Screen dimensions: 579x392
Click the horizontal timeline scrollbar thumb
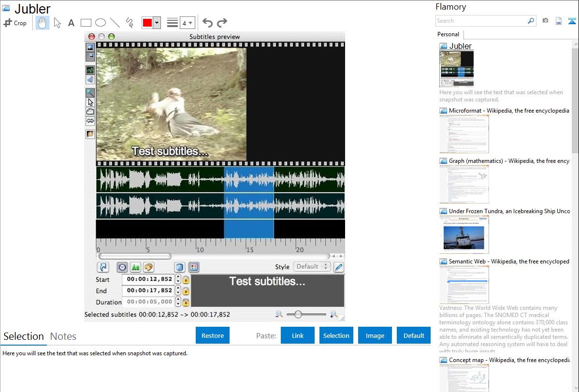135,256
